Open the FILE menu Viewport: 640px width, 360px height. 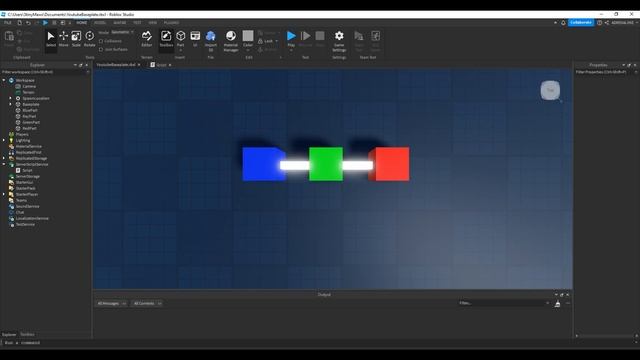8,22
